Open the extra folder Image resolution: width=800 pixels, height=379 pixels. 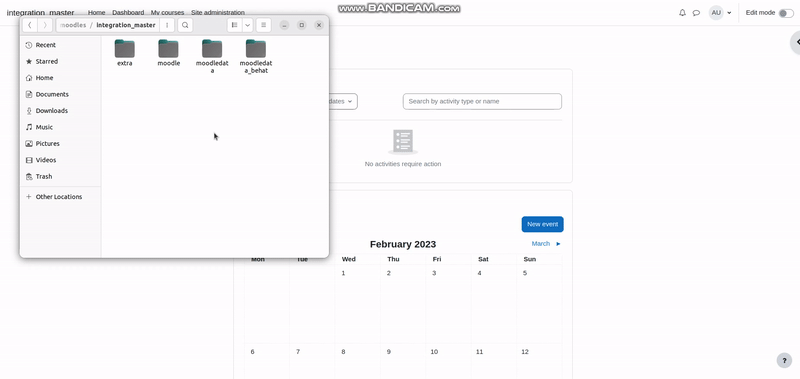coord(124,53)
